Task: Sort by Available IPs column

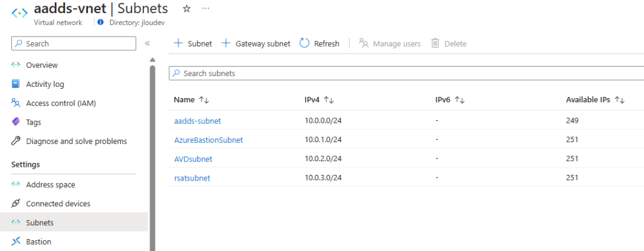Action: (619, 100)
